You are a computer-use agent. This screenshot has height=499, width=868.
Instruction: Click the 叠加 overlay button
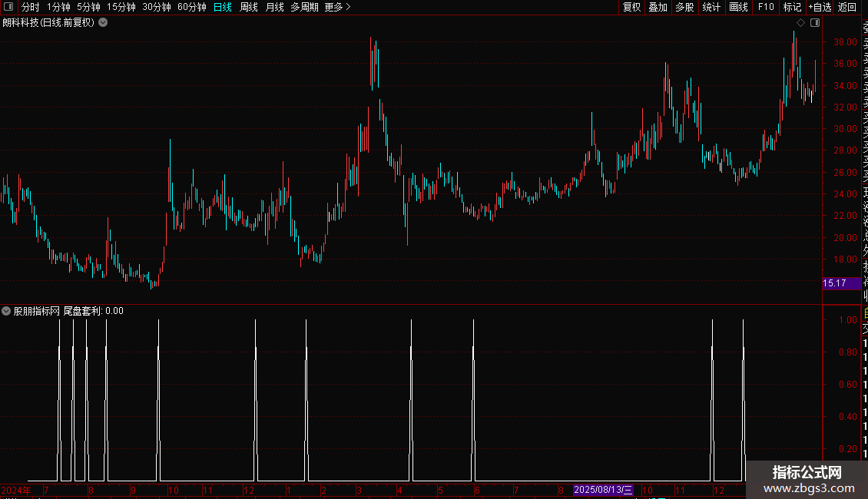coord(658,7)
